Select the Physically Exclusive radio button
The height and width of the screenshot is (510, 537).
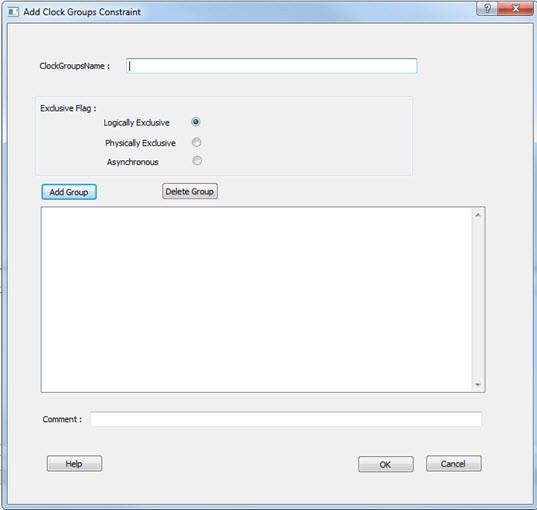[197, 142]
